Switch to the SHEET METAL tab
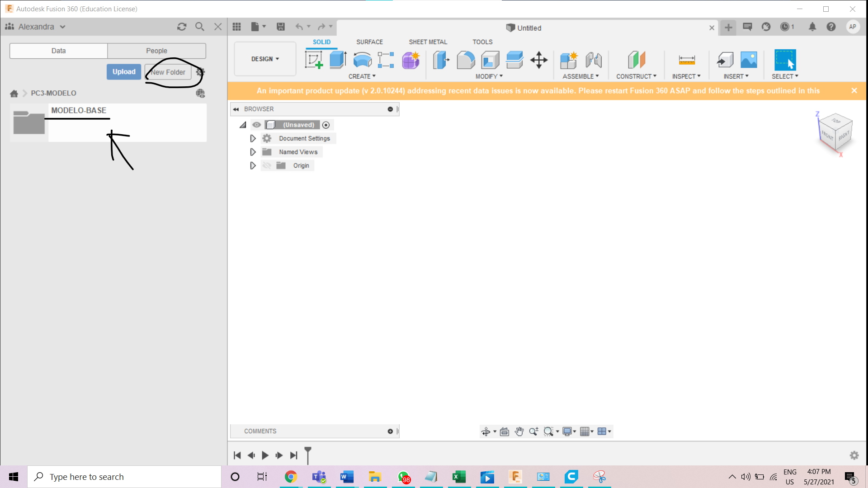Screen dimensions: 868x488 428,42
